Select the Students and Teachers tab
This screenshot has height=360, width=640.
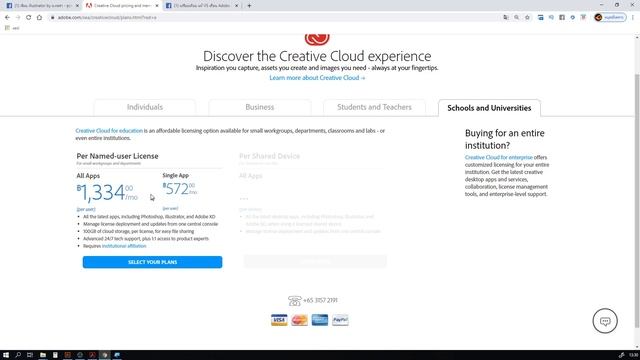click(x=374, y=107)
